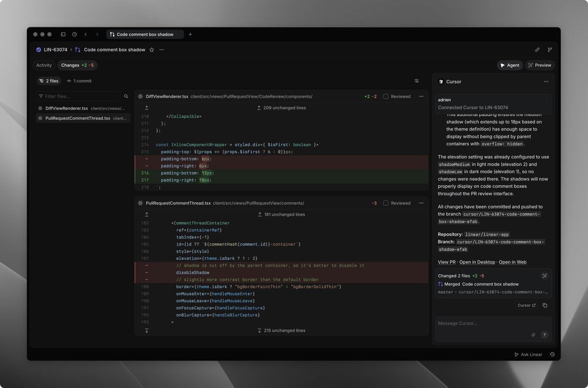Expand 209 unchanged lines above
Screen dimensions: 588x388
pyautogui.click(x=281, y=108)
